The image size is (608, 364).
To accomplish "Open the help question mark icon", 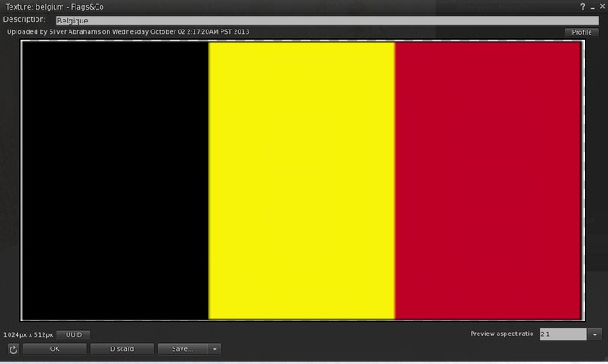I will pyautogui.click(x=583, y=7).
